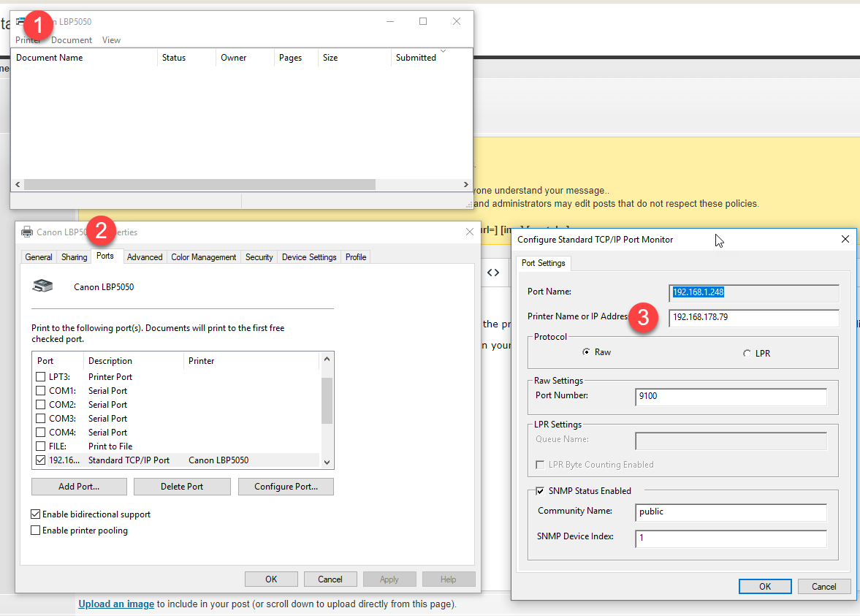This screenshot has height=616, width=860.
Task: Check the COM4: serial port checkbox
Action: (41, 433)
